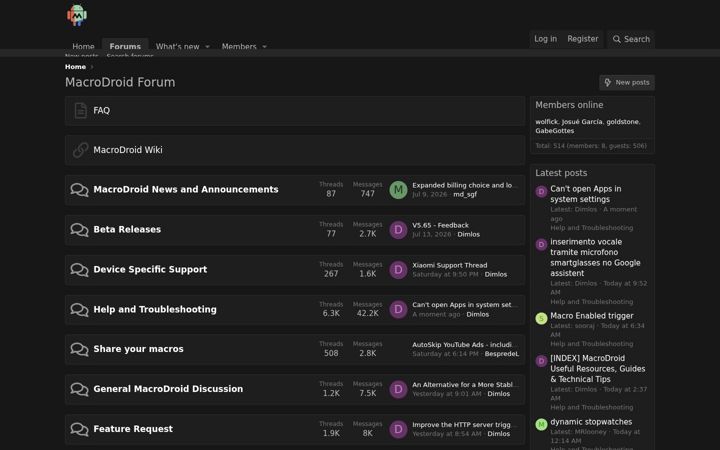Open the 'Expanded billing choice' thread
This screenshot has width=720, height=450.
click(x=465, y=186)
